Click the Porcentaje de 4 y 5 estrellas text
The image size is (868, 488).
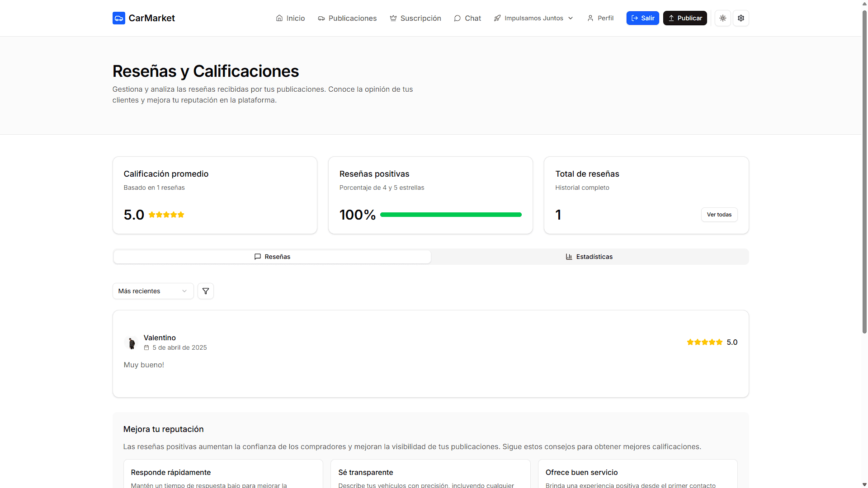tap(382, 188)
